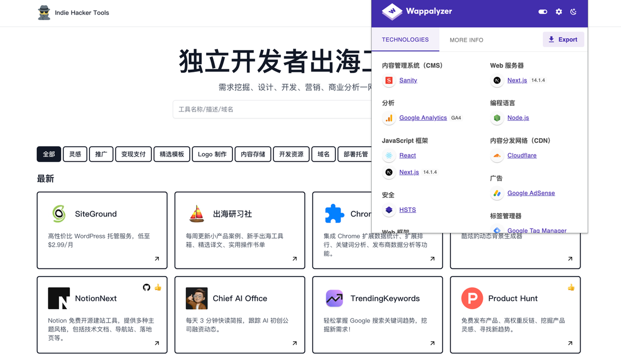Click the Sanity icon
Viewport: 621px width, 364px height.
389,80
